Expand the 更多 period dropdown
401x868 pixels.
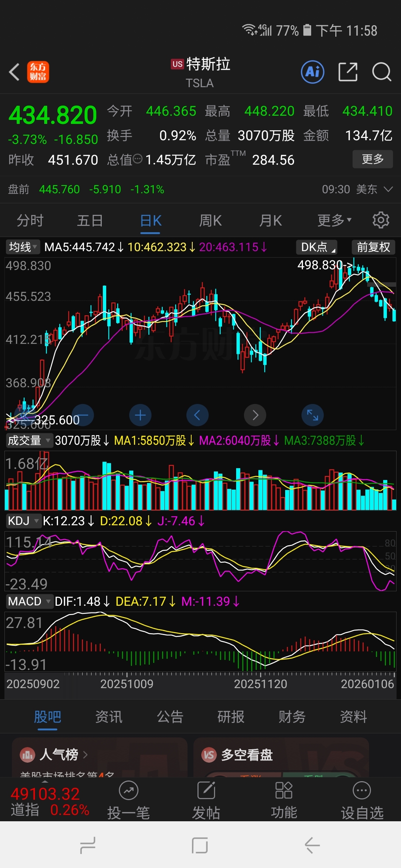pos(334,220)
